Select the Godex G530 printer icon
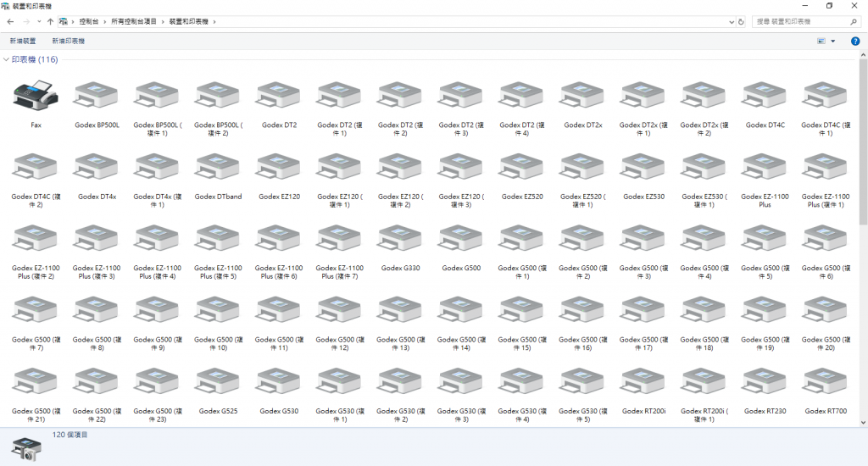 point(279,381)
